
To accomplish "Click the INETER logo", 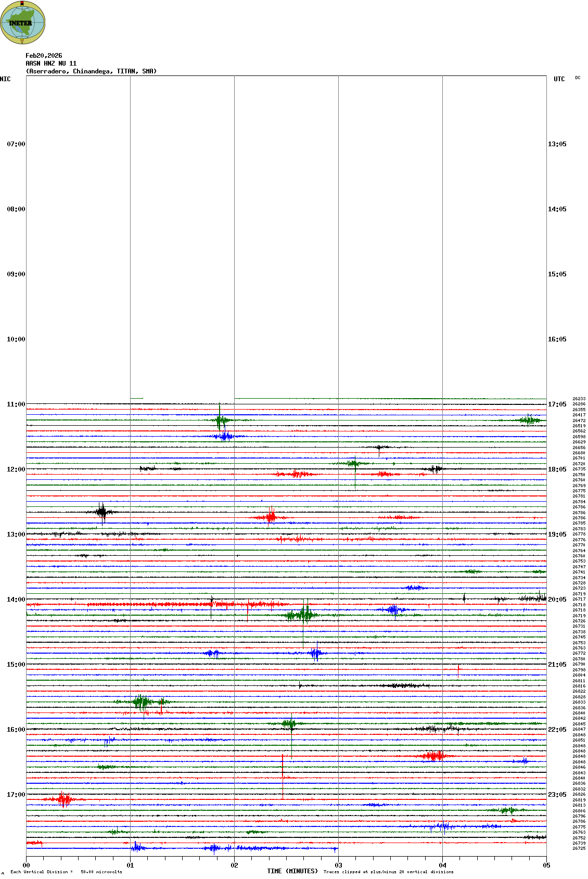I will (x=22, y=22).
